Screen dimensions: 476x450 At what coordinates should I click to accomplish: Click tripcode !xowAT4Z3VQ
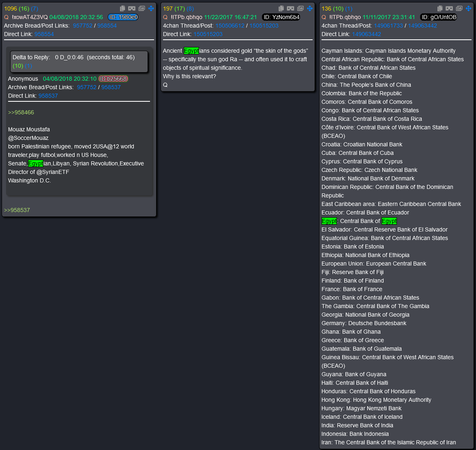[x=30, y=17]
